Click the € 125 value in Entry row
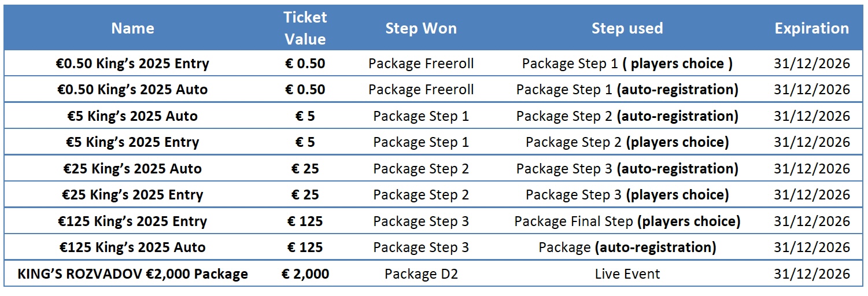 [x=305, y=221]
